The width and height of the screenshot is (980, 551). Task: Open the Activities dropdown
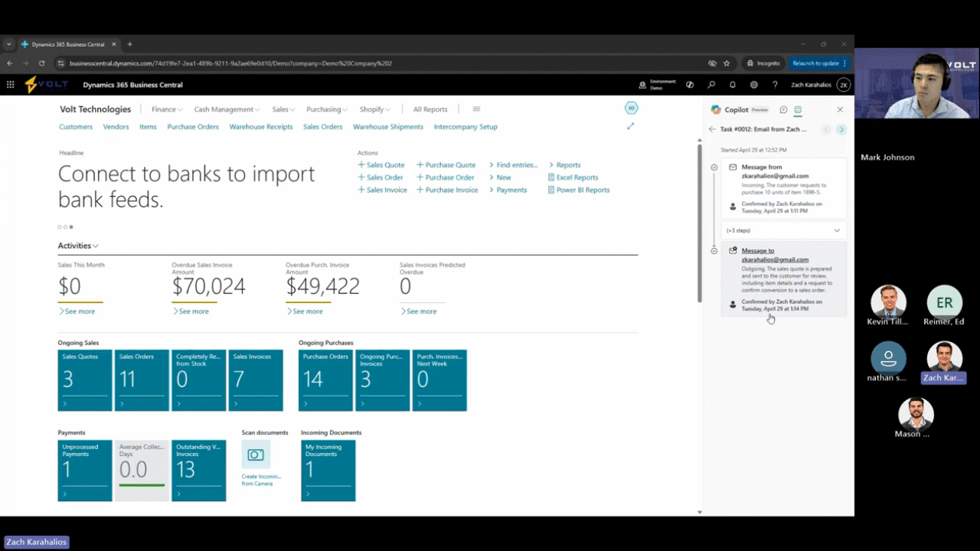tap(78, 246)
